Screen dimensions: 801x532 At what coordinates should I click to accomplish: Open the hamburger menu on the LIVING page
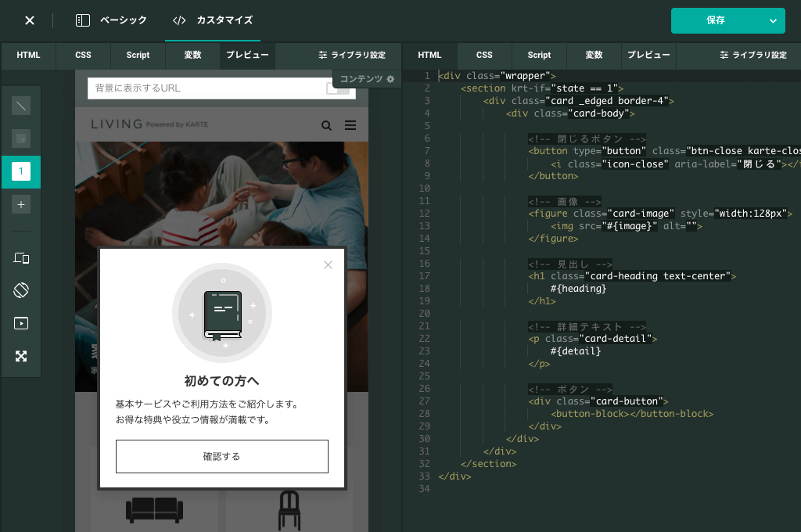(x=350, y=124)
